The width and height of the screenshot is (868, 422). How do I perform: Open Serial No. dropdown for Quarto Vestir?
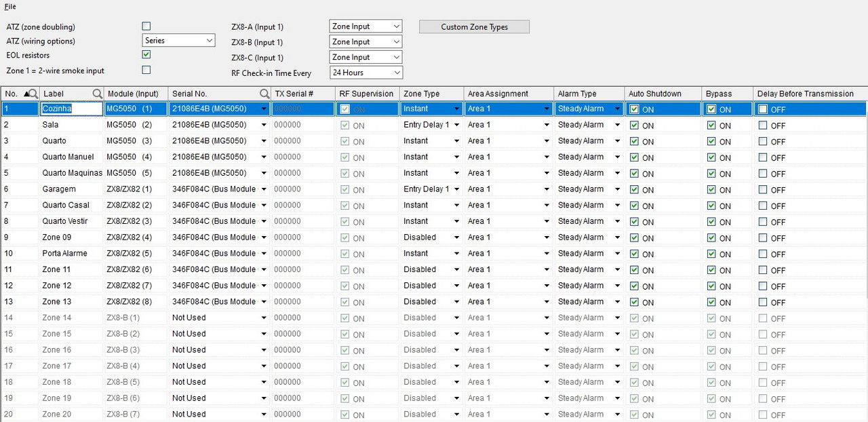[264, 222]
